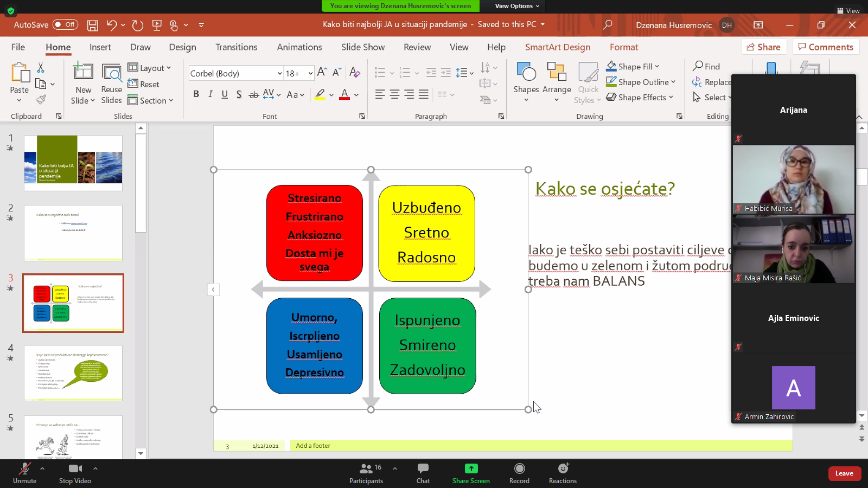Click the Share button
The width and height of the screenshot is (868, 488).
tap(764, 47)
